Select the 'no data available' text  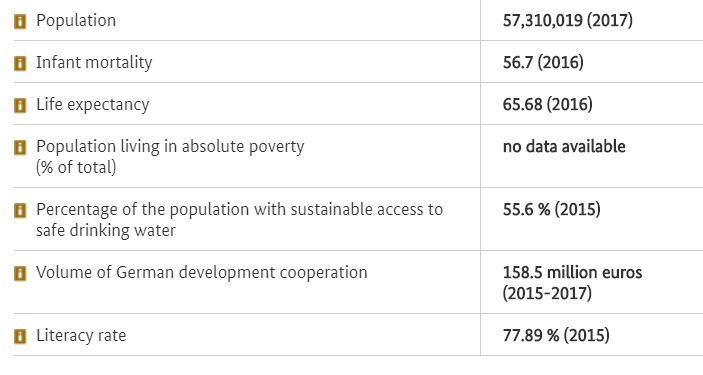564,147
